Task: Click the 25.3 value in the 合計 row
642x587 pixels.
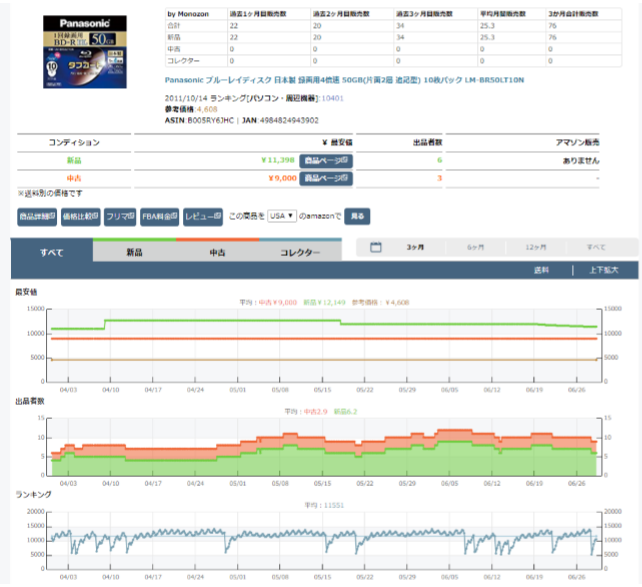Action: pos(487,25)
